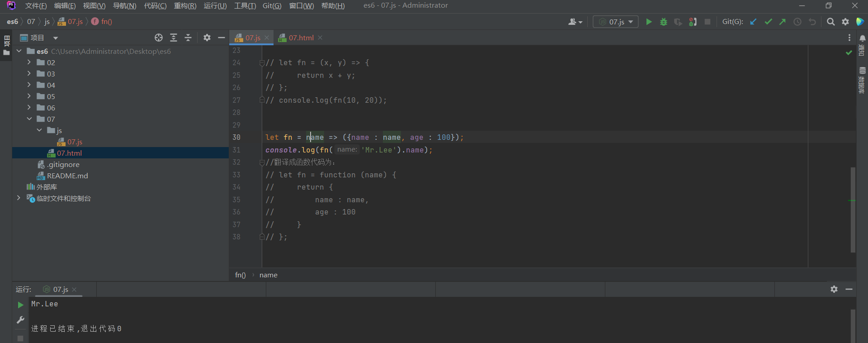Open the 编辑(E) menu
Image resolution: width=868 pixels, height=343 pixels.
(x=65, y=5)
